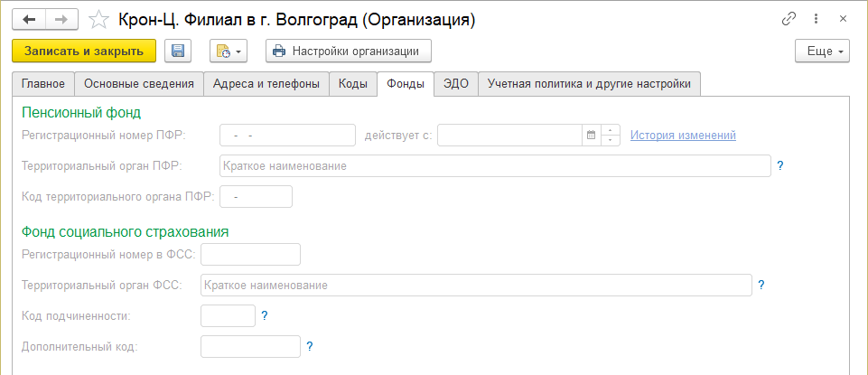This screenshot has height=375, width=868.
Task: Open the three-dot more options menu
Action: pyautogui.click(x=816, y=19)
